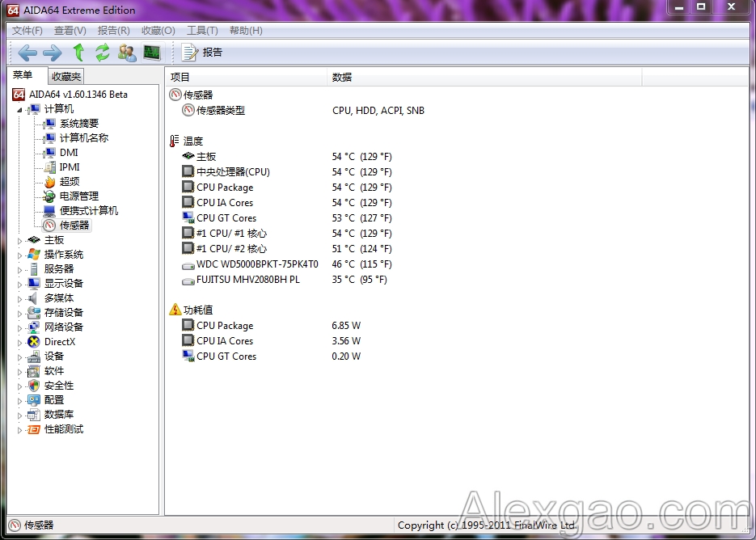Click the green up-level arrow
The width and height of the screenshot is (756, 540).
(x=78, y=52)
